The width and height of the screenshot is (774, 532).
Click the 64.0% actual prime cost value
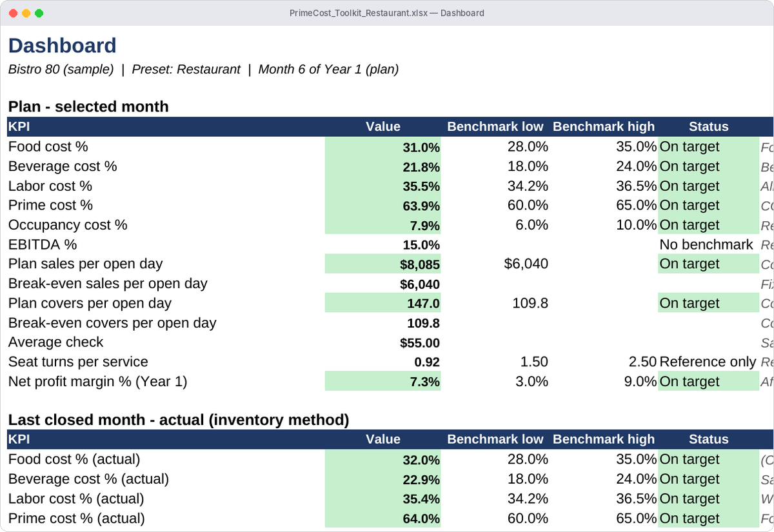(383, 518)
